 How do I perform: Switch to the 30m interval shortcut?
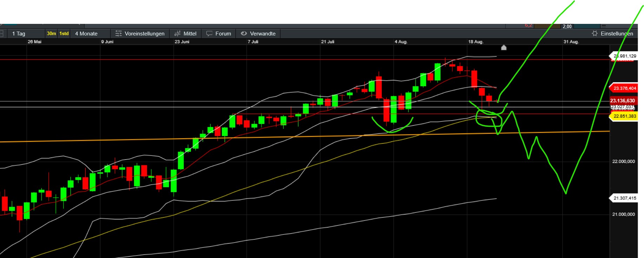(x=51, y=34)
